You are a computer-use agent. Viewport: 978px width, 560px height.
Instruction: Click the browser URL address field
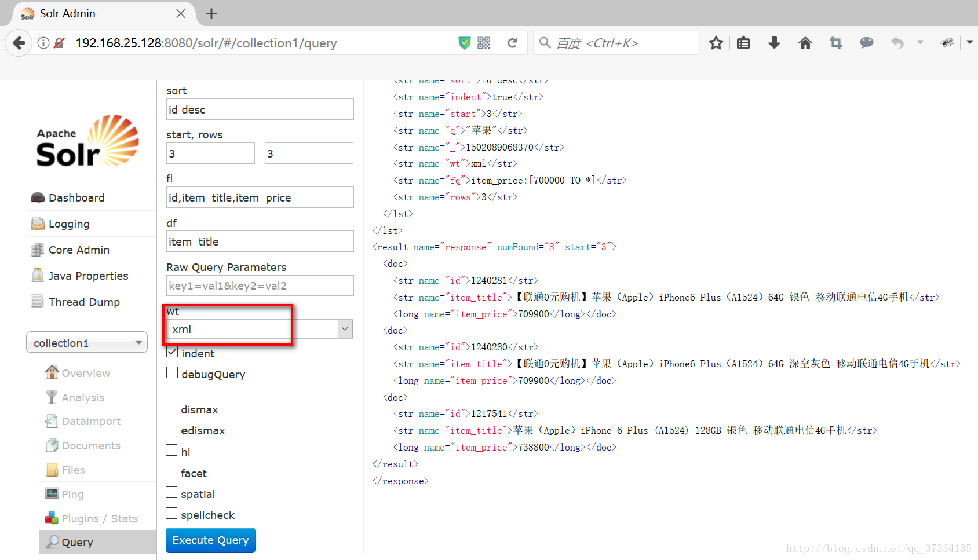tap(261, 43)
